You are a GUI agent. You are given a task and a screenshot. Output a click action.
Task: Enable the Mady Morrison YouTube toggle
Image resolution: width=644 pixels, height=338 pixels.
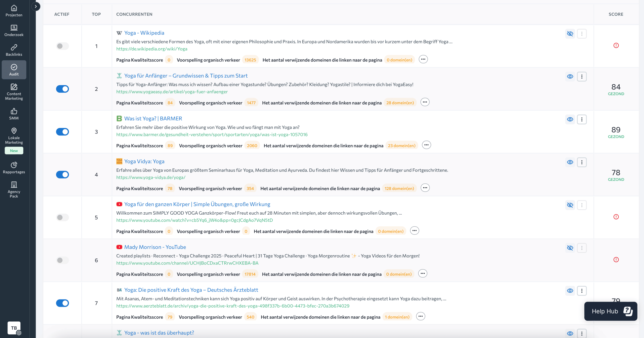coord(62,260)
